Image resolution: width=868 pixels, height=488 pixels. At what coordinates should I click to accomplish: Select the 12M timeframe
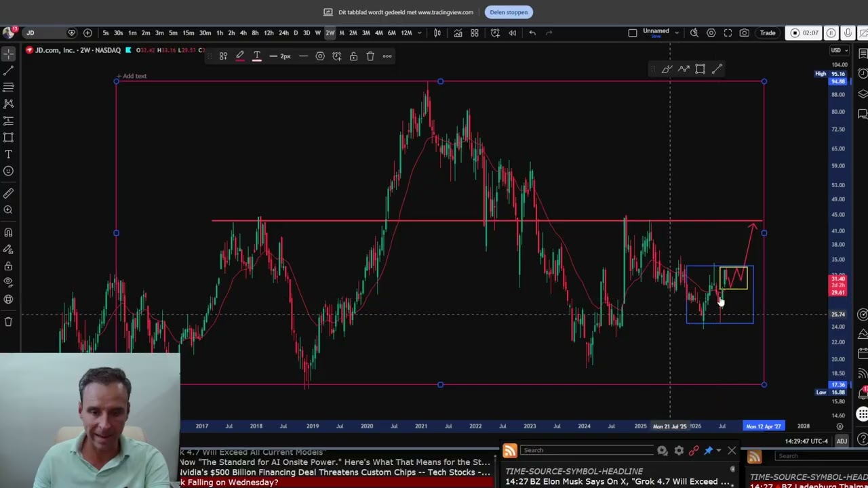pyautogui.click(x=406, y=33)
